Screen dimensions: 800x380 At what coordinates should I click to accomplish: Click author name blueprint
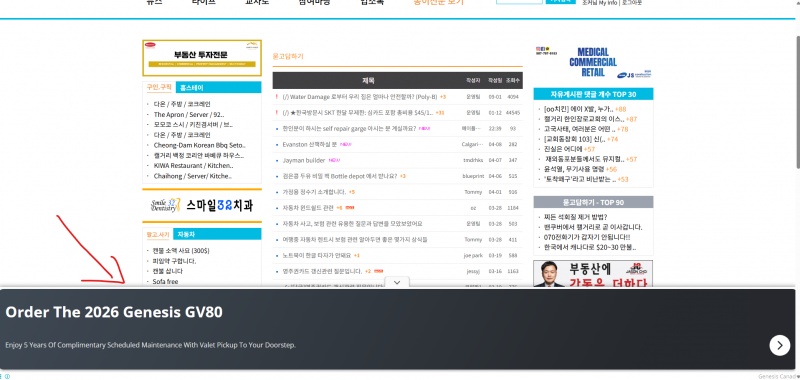point(472,176)
